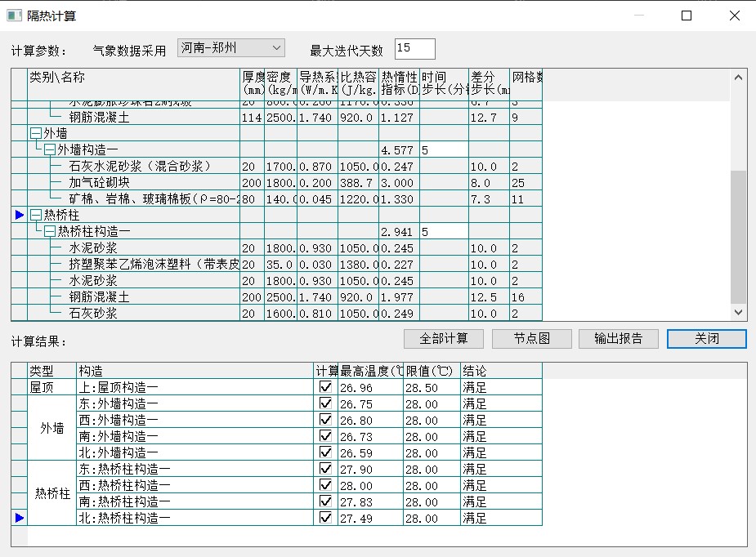Toggle checkbox for 西:热桥柱构造一 row

tap(326, 485)
